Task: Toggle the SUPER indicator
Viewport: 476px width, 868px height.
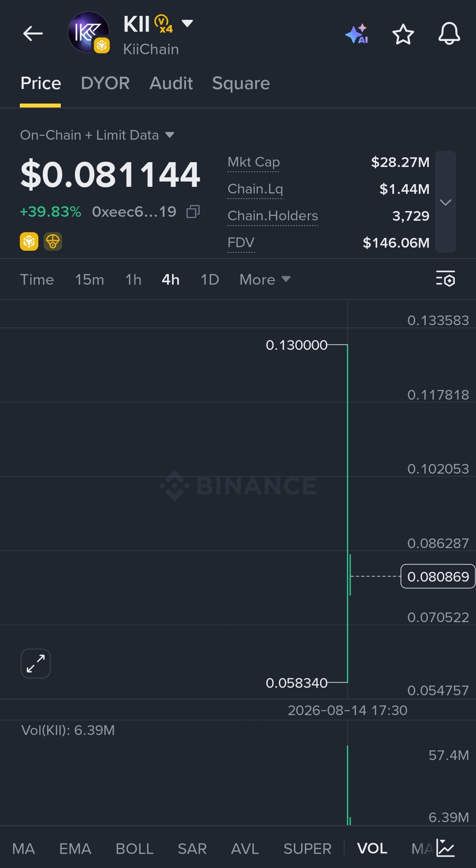Action: click(307, 849)
